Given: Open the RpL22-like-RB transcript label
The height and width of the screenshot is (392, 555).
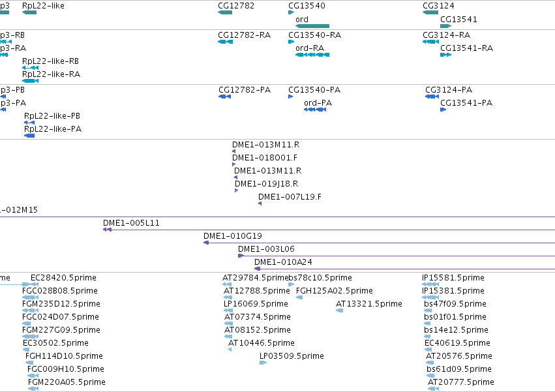Looking at the screenshot, I should (x=51, y=61).
